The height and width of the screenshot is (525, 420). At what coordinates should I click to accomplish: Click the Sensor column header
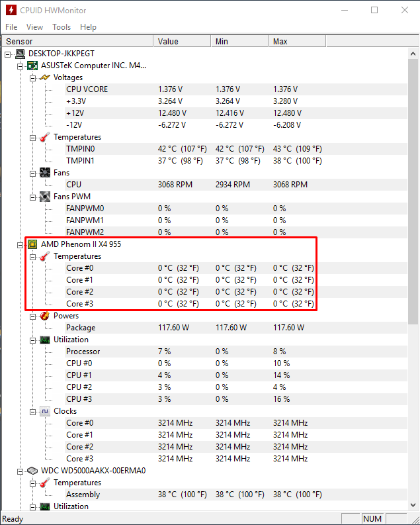tap(77, 41)
